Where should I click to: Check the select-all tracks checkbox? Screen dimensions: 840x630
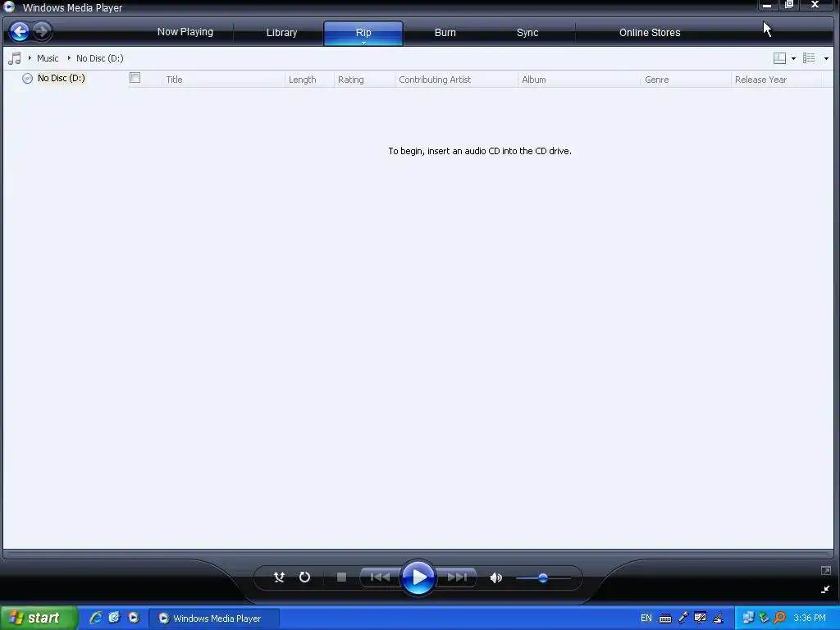pyautogui.click(x=135, y=78)
